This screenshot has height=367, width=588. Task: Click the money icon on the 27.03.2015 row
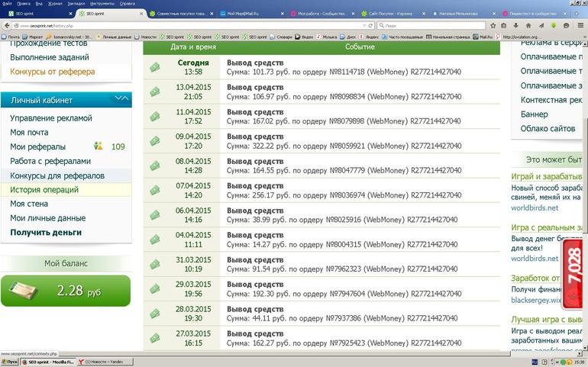click(155, 338)
